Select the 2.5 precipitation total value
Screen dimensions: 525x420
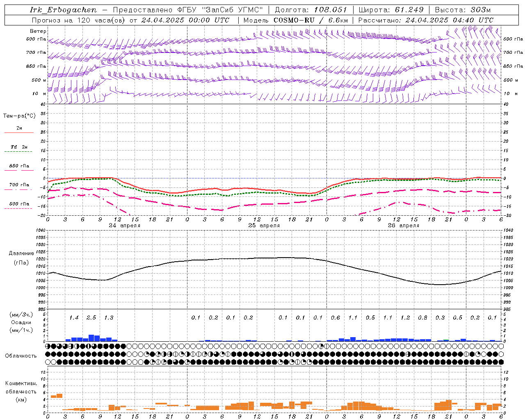point(91,318)
